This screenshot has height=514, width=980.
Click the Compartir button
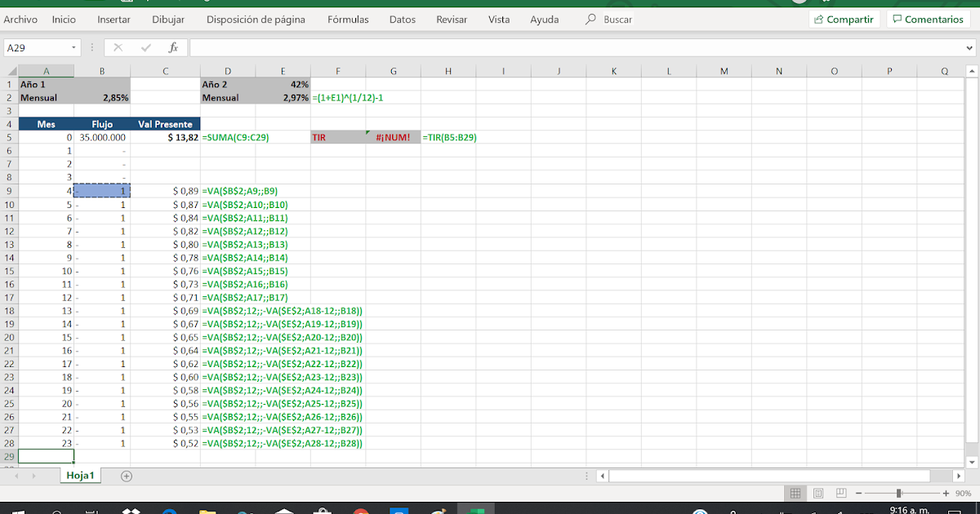click(844, 19)
